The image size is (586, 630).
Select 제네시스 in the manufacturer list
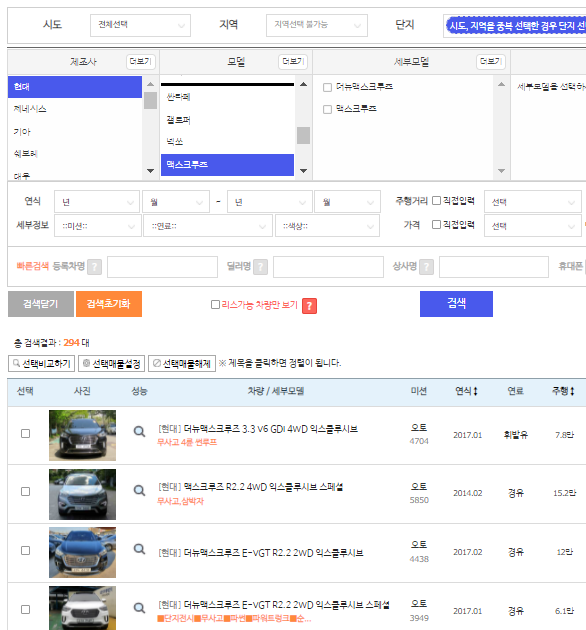click(x=75, y=109)
